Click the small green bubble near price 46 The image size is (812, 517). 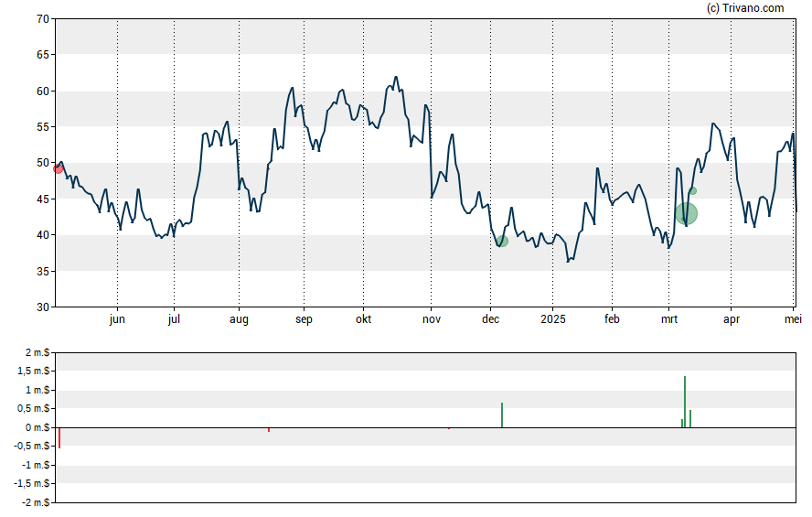693,191
